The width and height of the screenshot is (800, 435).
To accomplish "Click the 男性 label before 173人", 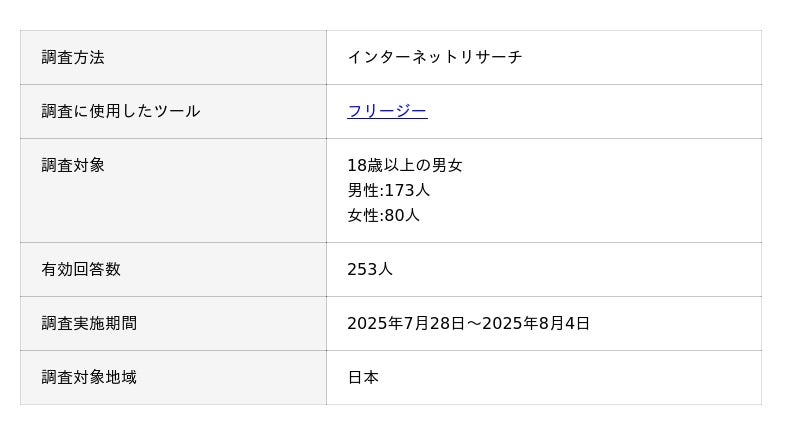I will [x=363, y=190].
